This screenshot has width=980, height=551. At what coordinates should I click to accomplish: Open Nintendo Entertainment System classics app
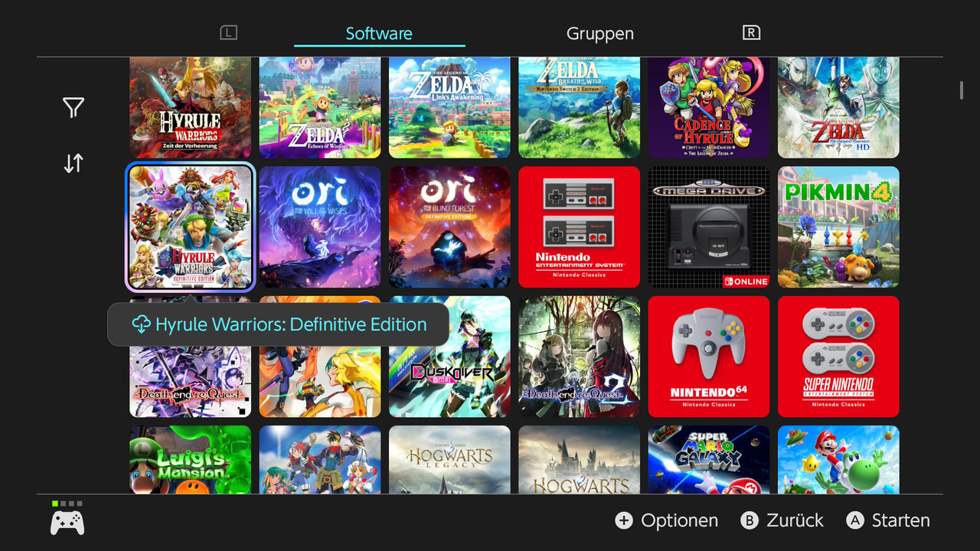(x=580, y=227)
